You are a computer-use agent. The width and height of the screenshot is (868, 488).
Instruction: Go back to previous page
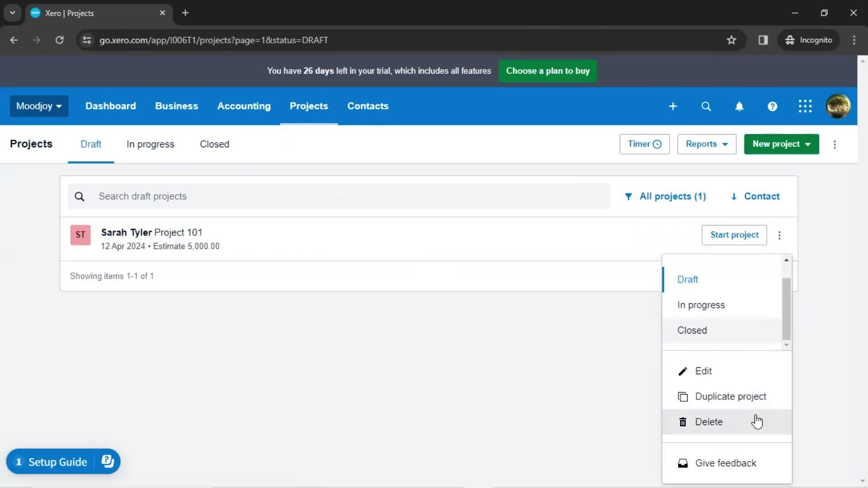coord(14,40)
